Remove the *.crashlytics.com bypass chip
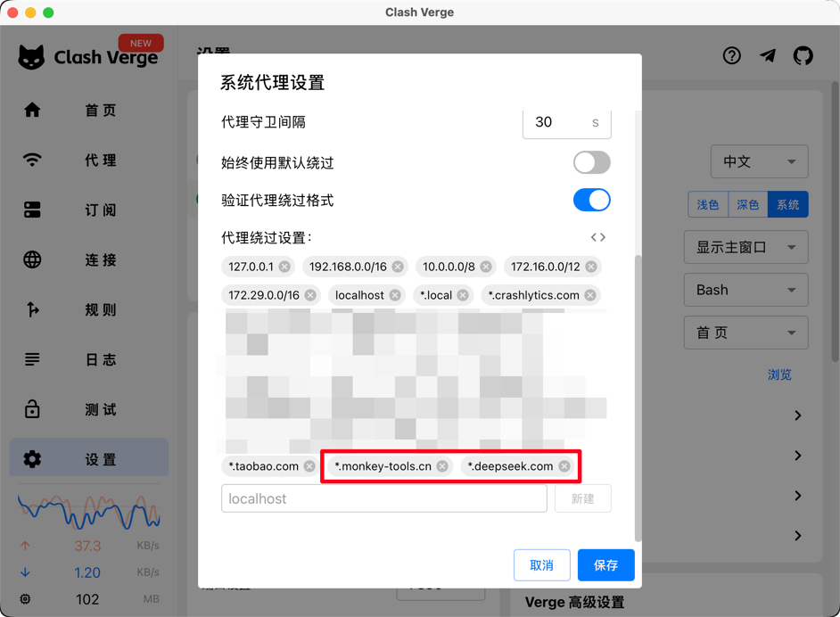The image size is (840, 617). (589, 295)
